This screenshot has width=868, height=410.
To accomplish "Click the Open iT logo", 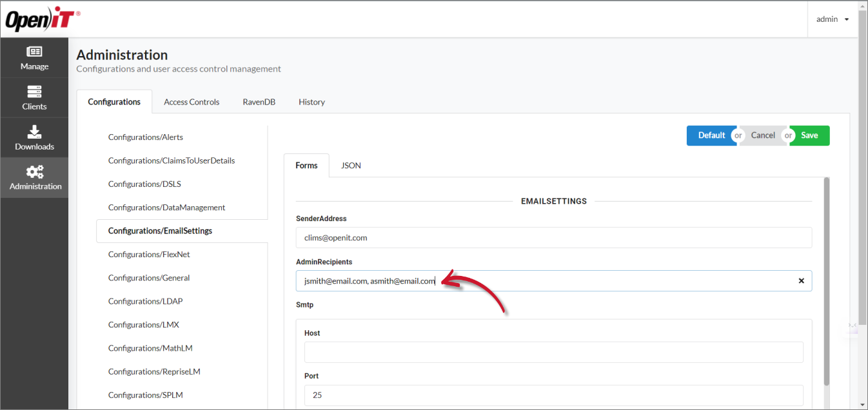I will 43,20.
